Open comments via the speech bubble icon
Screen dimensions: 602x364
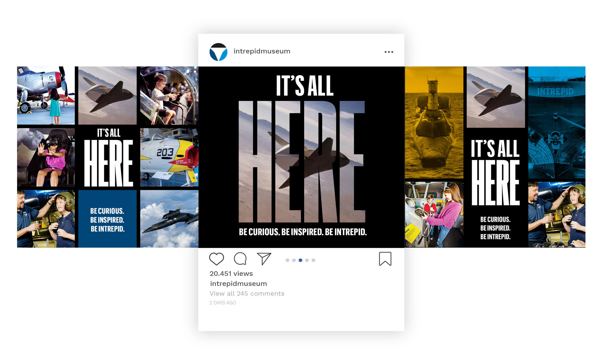240,258
